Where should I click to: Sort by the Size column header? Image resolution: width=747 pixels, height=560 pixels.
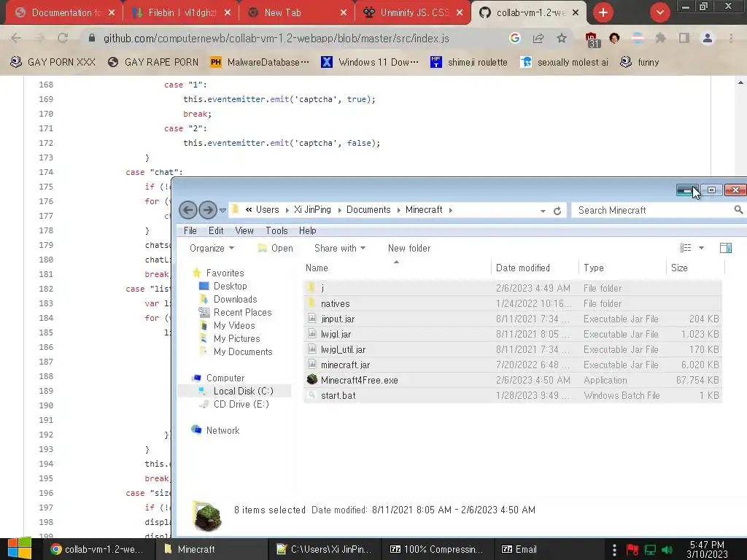click(x=695, y=268)
